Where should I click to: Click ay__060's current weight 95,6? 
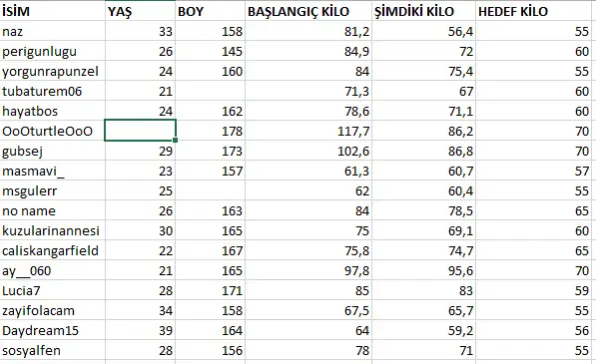coord(424,270)
